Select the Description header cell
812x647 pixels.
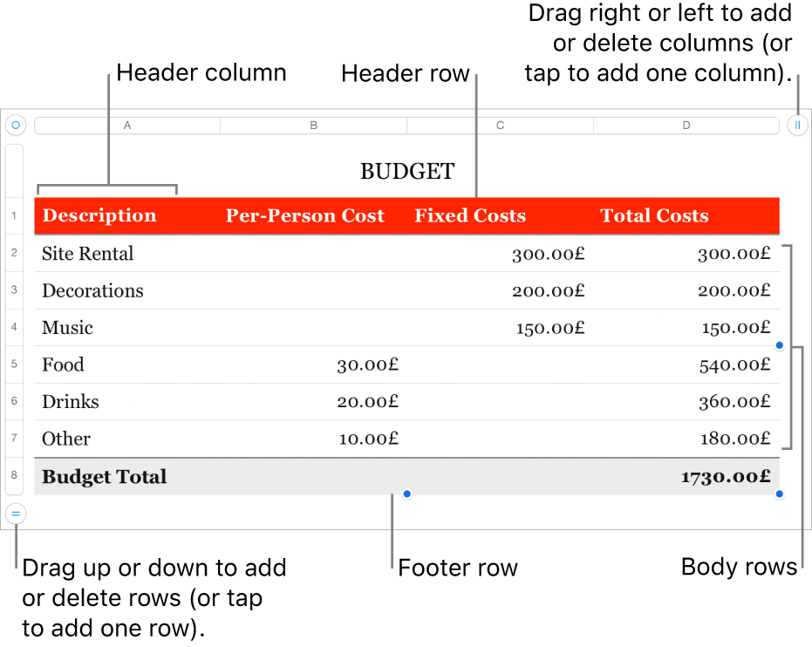pos(99,216)
